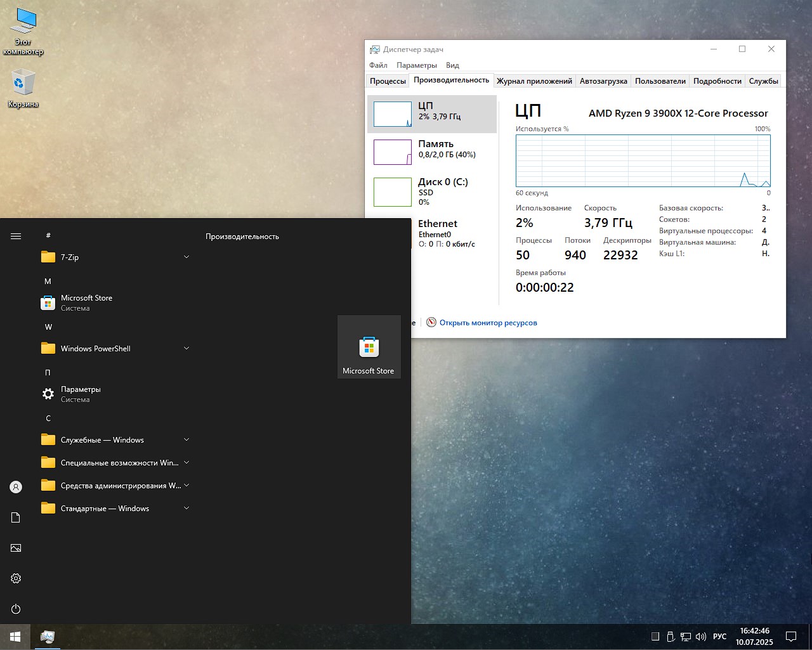This screenshot has height=650, width=812.
Task: Click the volume icon in system tray
Action: coord(701,637)
